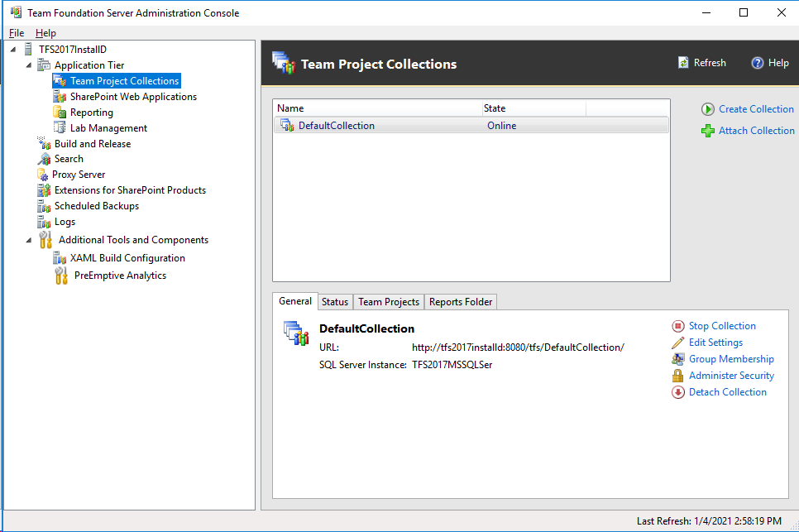
Task: Open the File menu
Action: [x=16, y=32]
